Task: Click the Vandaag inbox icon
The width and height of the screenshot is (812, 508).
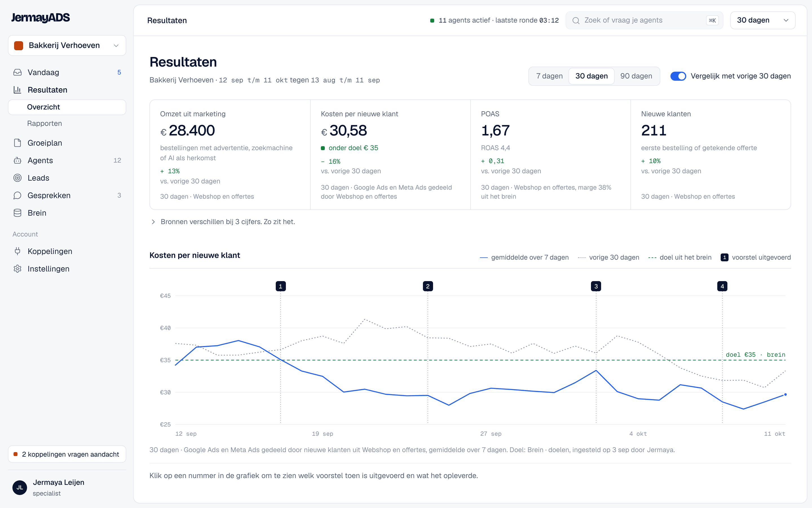Action: 17,72
